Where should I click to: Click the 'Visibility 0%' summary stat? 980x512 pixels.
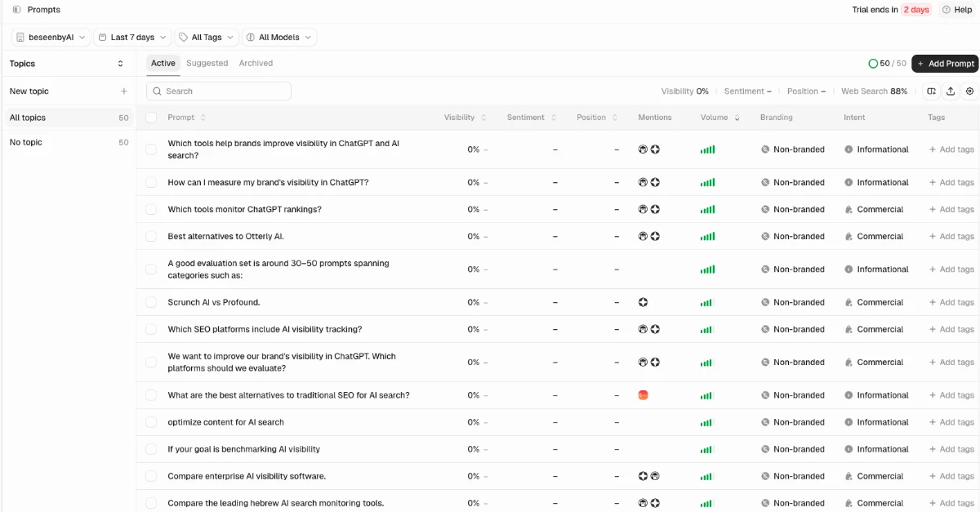point(685,91)
